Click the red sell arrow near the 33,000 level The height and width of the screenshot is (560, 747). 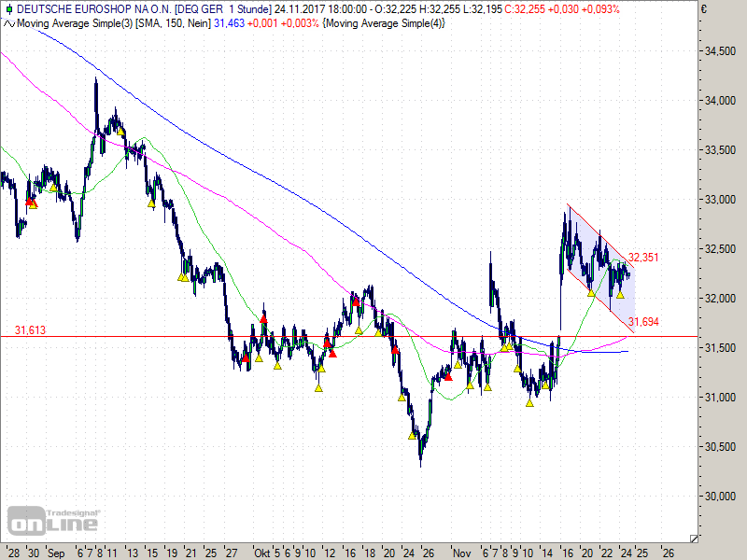point(29,202)
